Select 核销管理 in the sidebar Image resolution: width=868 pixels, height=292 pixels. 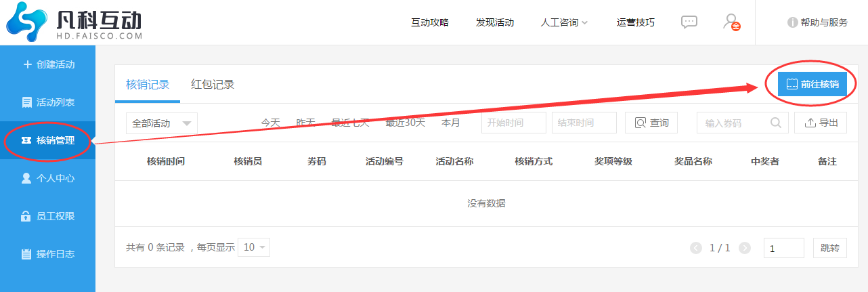pos(48,140)
